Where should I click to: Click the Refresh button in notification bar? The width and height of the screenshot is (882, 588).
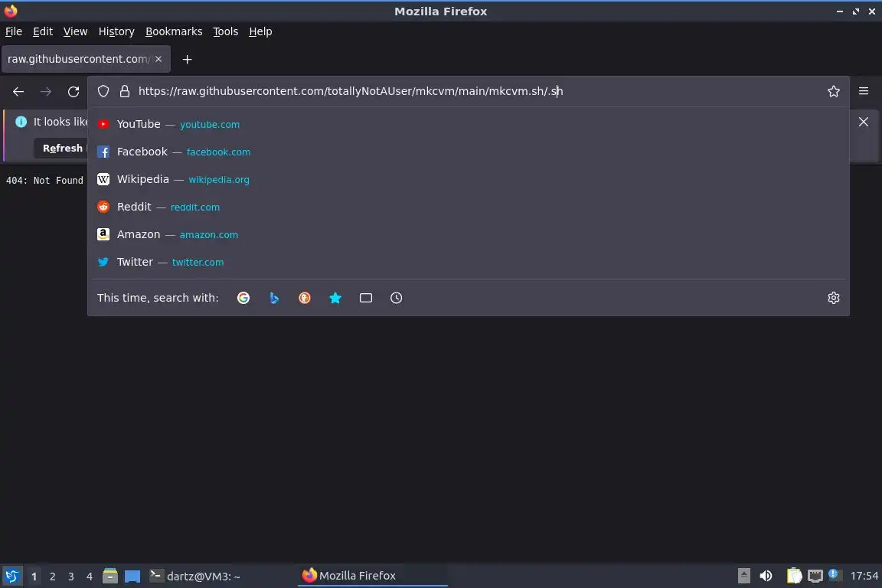coord(62,148)
